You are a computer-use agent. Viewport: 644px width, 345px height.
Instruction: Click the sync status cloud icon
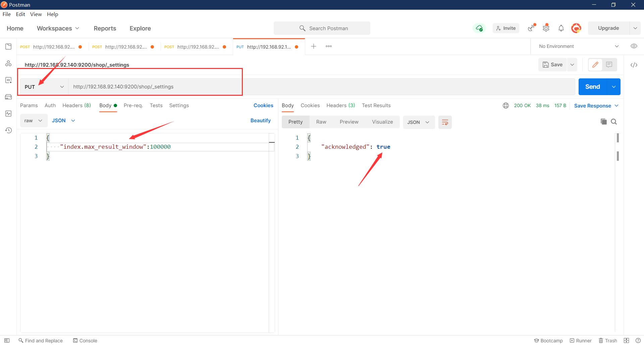479,28
